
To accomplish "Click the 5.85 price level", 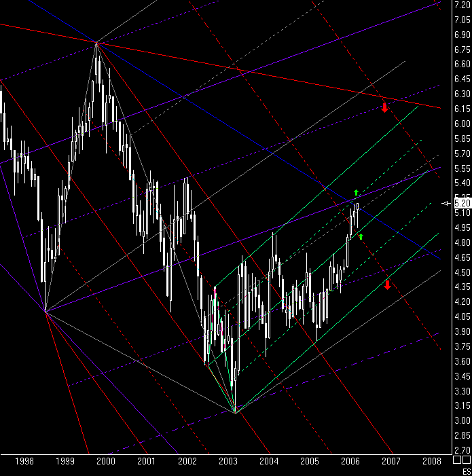I will coord(462,139).
